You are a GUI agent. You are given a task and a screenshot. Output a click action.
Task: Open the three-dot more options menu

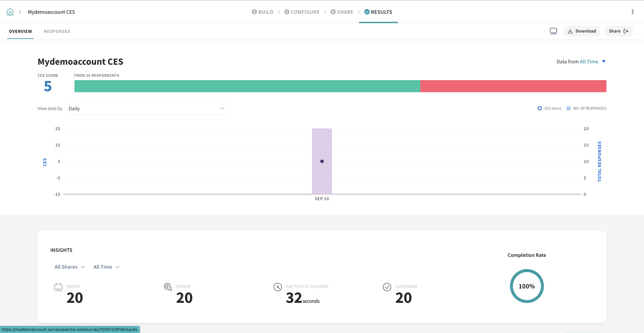[x=632, y=12]
